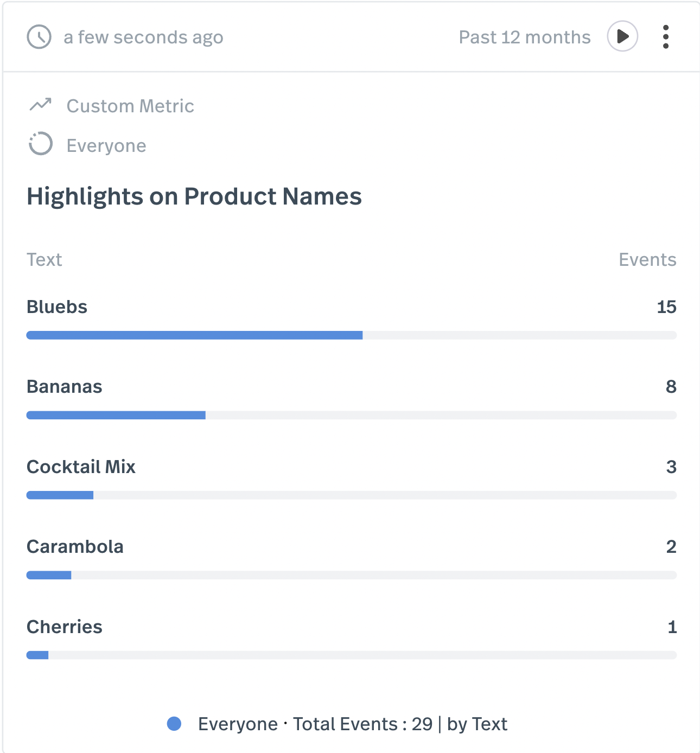Click the Bluebs blue progress bar
Screen dimensions: 700x753
pos(194,335)
